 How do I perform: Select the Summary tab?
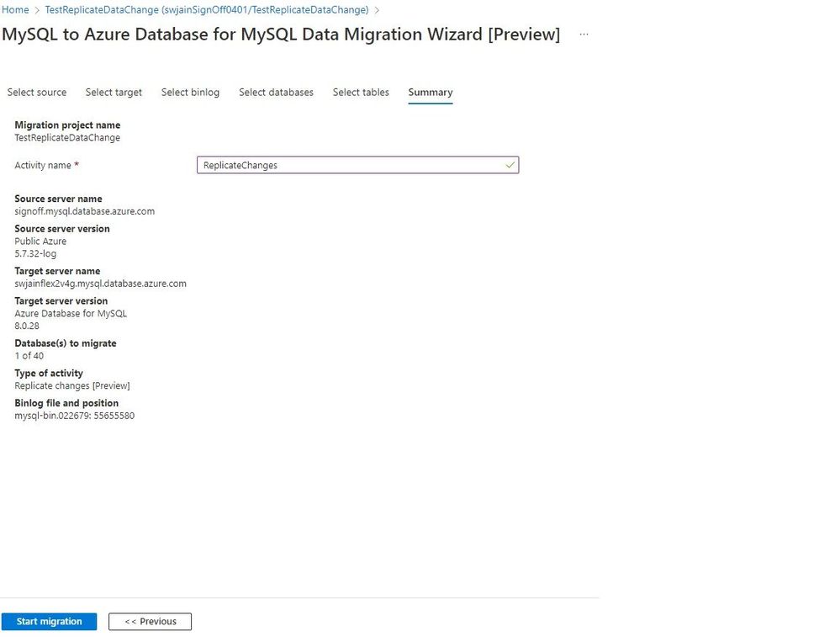(x=431, y=93)
